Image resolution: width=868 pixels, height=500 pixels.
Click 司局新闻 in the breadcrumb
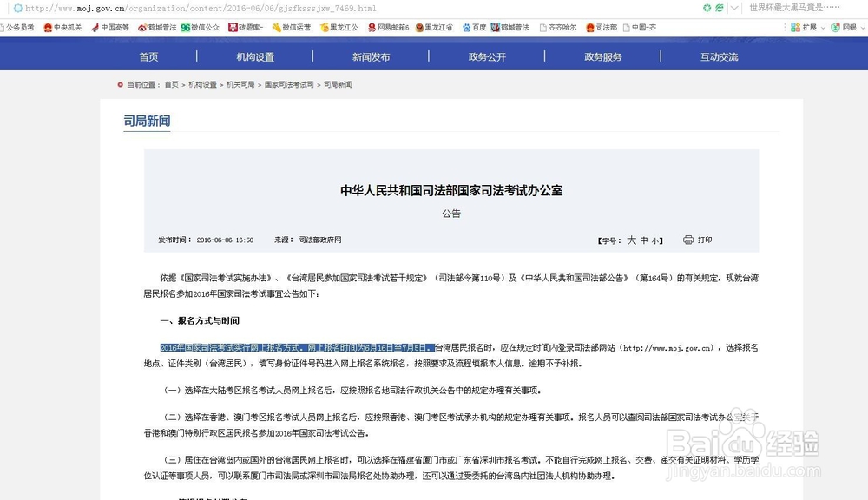pos(338,85)
